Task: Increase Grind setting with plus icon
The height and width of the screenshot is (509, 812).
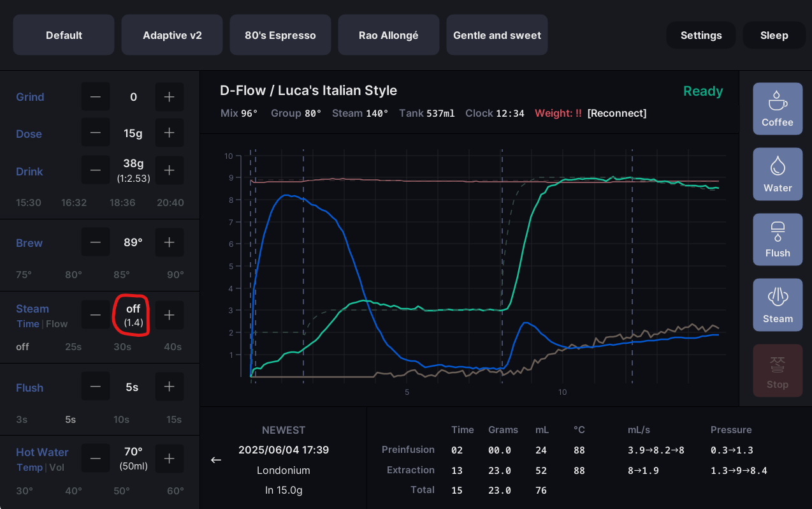Action: (170, 97)
